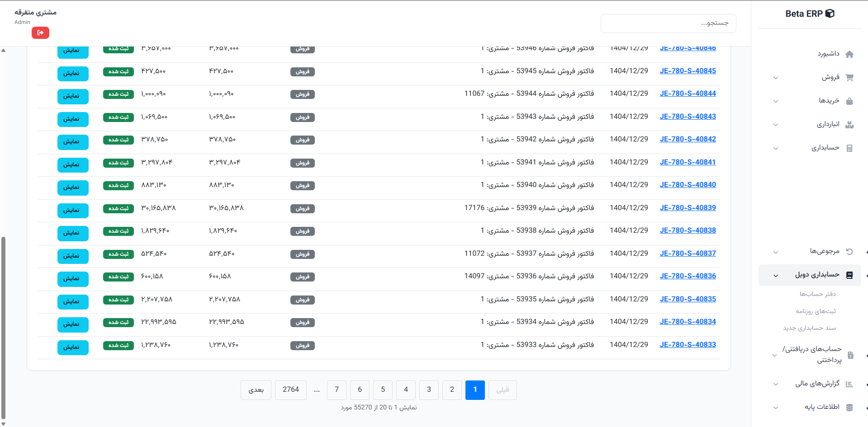Expand the گزارش‌های مالی chevron

(x=776, y=384)
